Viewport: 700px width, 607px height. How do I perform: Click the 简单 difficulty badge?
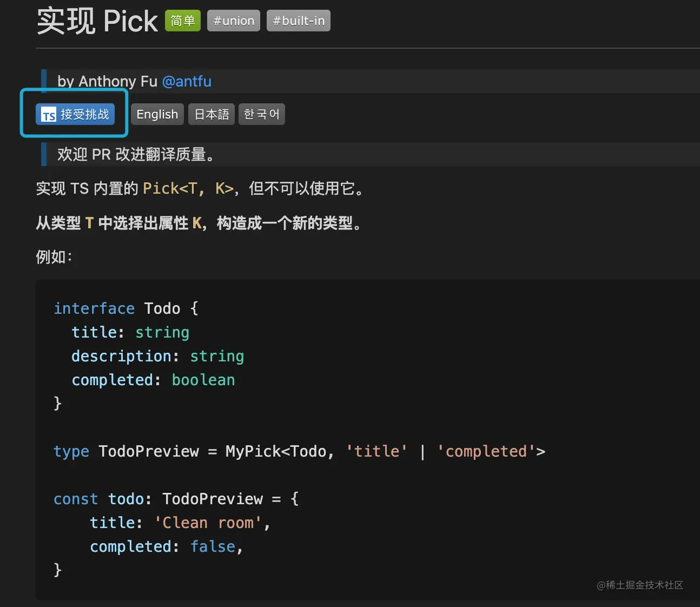pyautogui.click(x=183, y=21)
